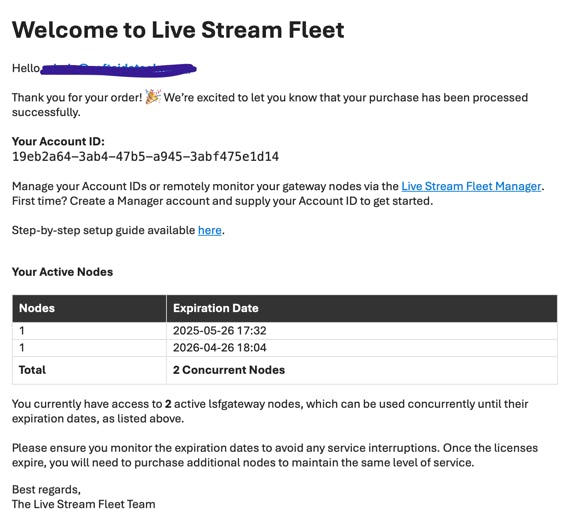Select the 2026-04-26 18:04 expiration cell
This screenshot has height=520, width=572.
[x=362, y=348]
